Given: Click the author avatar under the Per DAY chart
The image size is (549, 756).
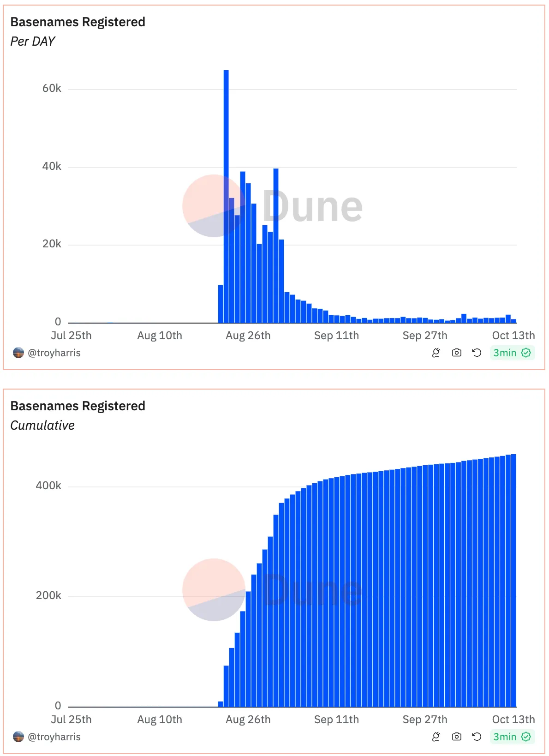Looking at the screenshot, I should click(x=18, y=353).
